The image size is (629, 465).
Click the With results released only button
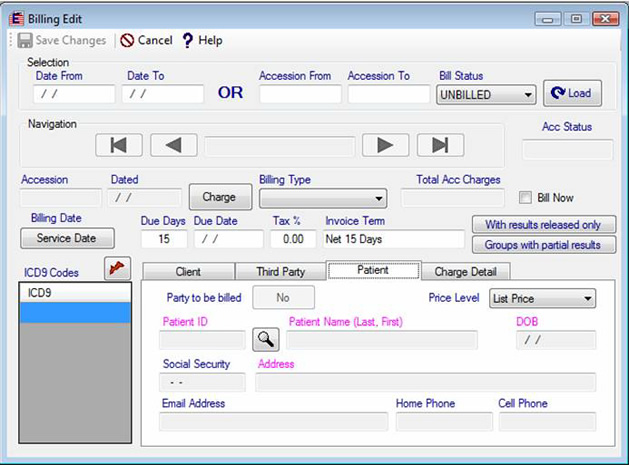click(543, 225)
